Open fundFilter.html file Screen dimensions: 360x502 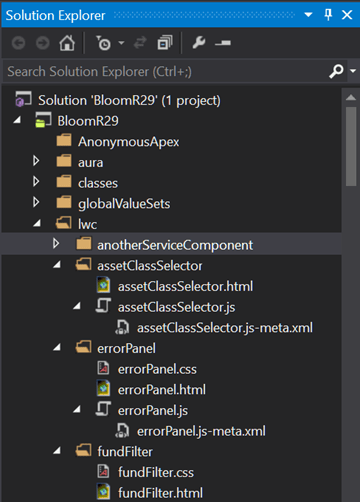coord(160,493)
